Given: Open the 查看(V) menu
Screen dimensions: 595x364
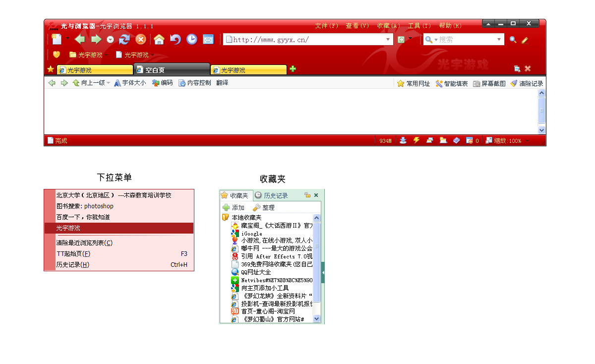Looking at the screenshot, I should 357,26.
